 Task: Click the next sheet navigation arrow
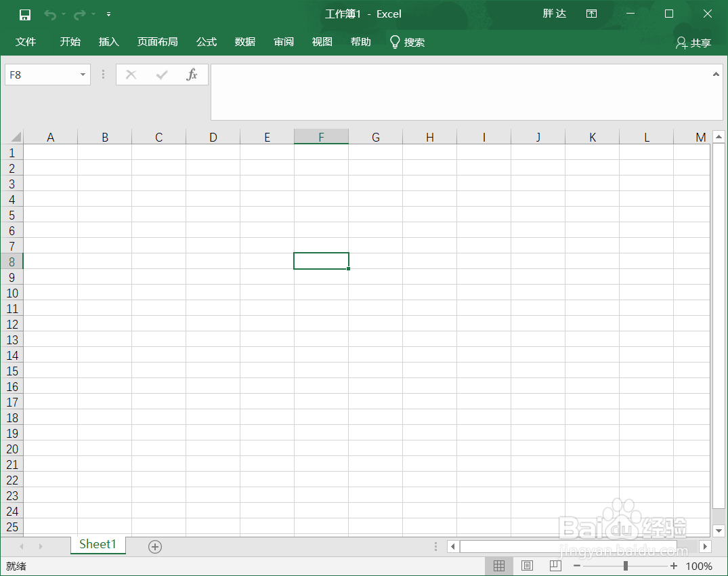tap(41, 546)
